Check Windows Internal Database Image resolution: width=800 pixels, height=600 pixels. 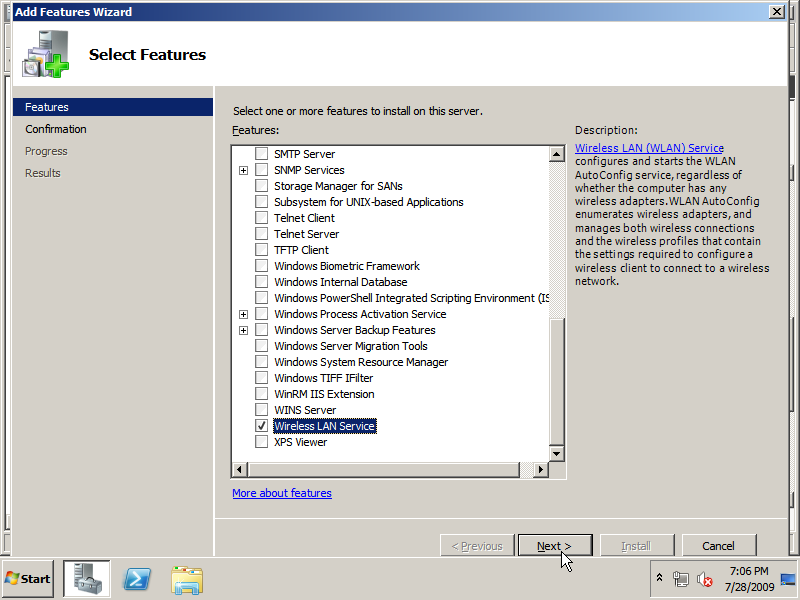pyautogui.click(x=261, y=282)
